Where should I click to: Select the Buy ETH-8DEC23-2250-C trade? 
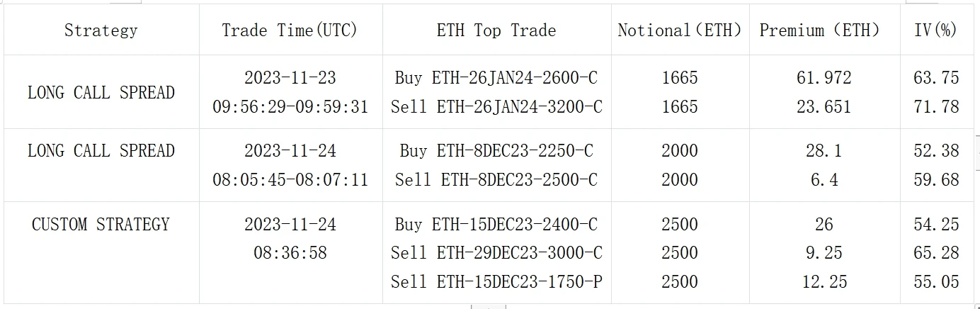496,151
